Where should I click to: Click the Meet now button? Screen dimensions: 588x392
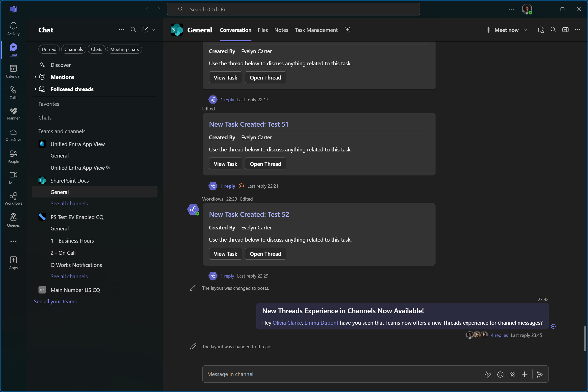[x=502, y=30]
